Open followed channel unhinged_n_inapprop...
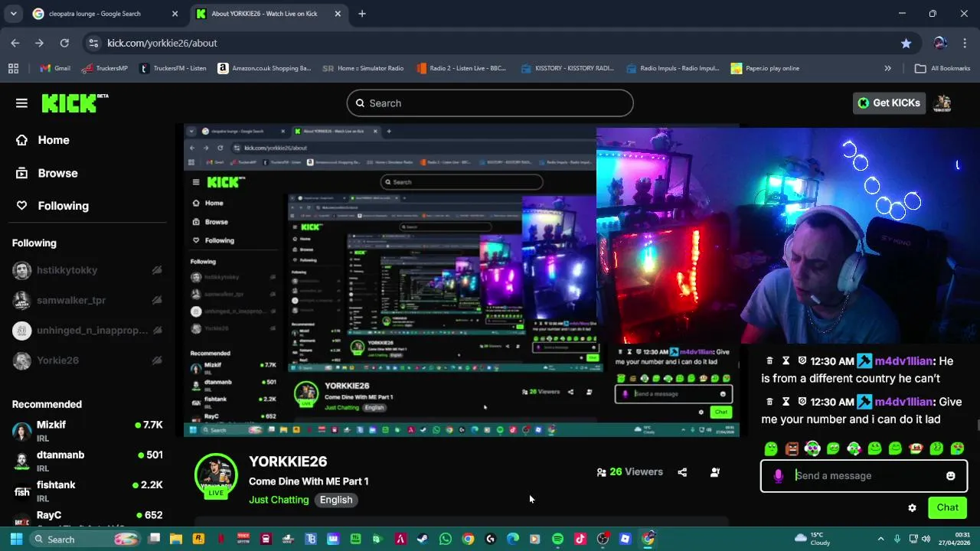Image resolution: width=980 pixels, height=551 pixels. click(92, 331)
